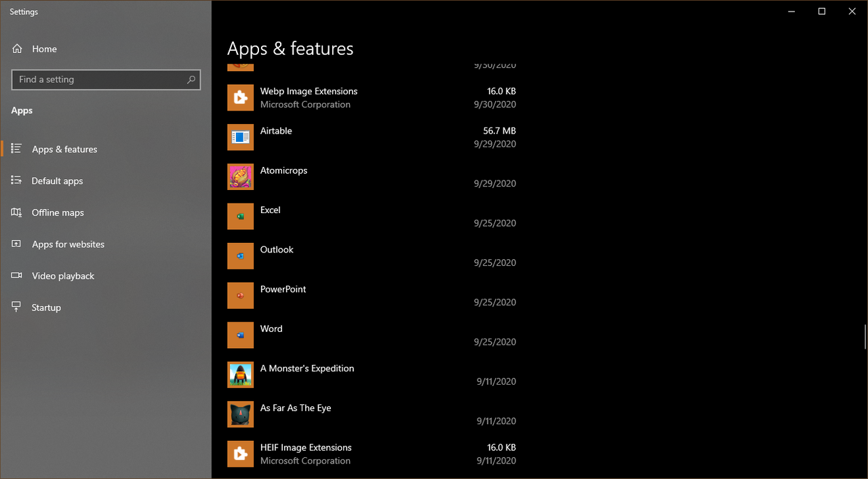Select the Outlook app name

[x=277, y=250]
